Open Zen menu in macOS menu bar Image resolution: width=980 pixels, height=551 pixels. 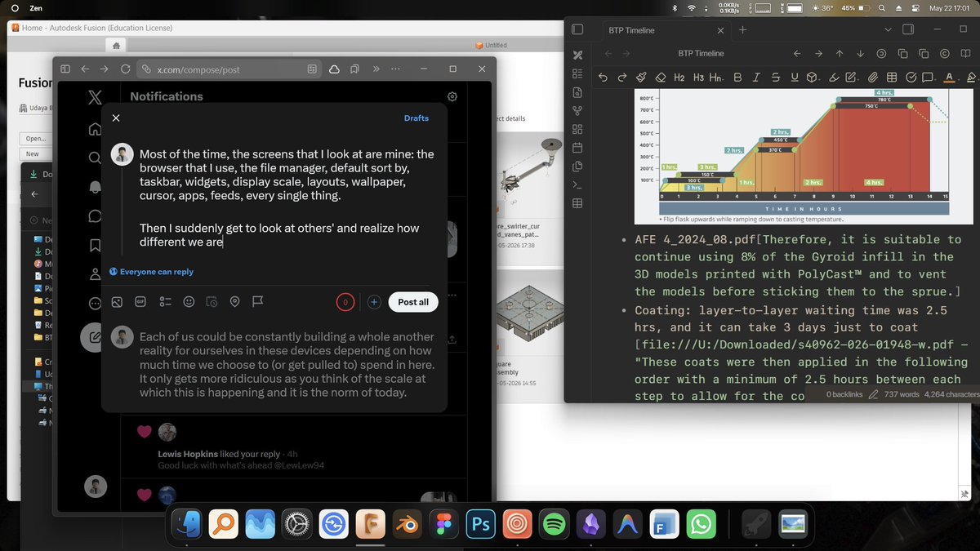[x=36, y=7]
